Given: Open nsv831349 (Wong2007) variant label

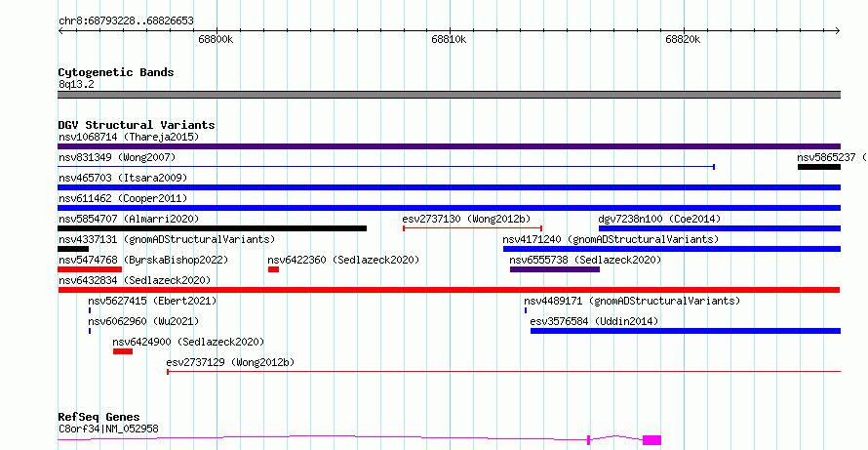Looking at the screenshot, I should tap(117, 157).
